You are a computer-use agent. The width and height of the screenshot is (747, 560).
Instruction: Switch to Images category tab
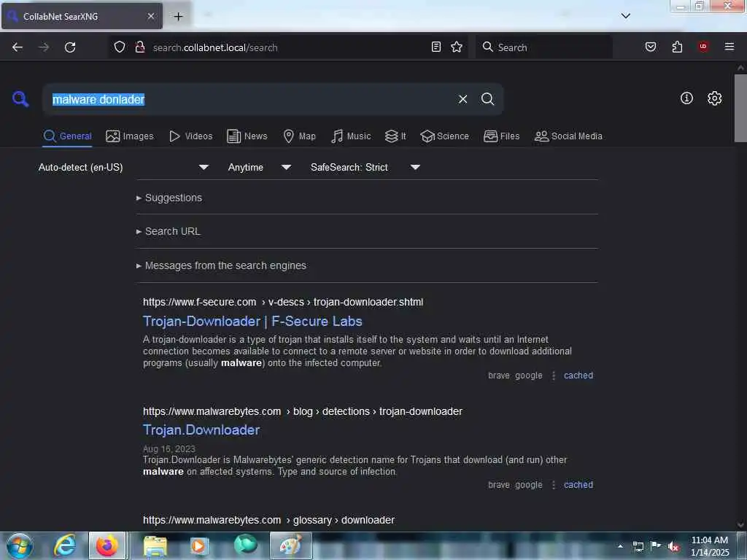130,136
